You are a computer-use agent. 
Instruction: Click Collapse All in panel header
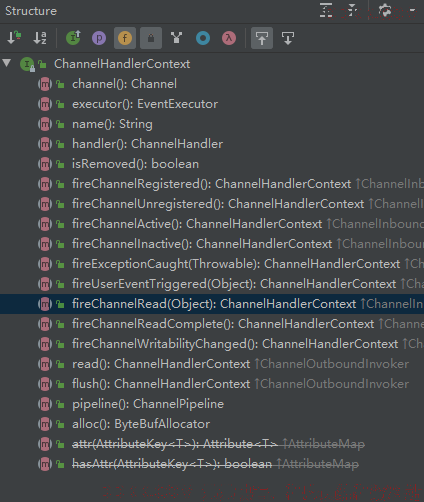[352, 10]
